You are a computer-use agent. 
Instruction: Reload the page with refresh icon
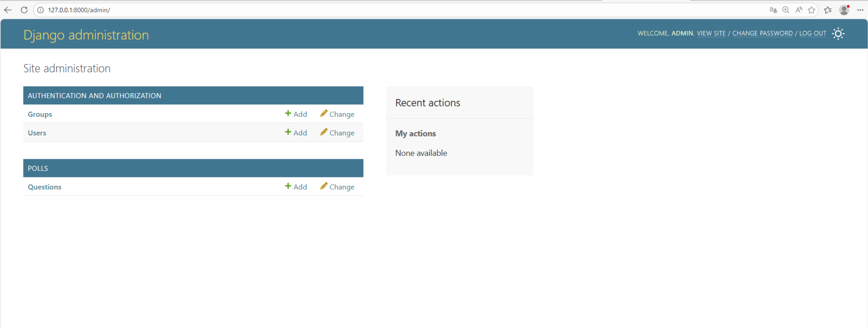[24, 10]
